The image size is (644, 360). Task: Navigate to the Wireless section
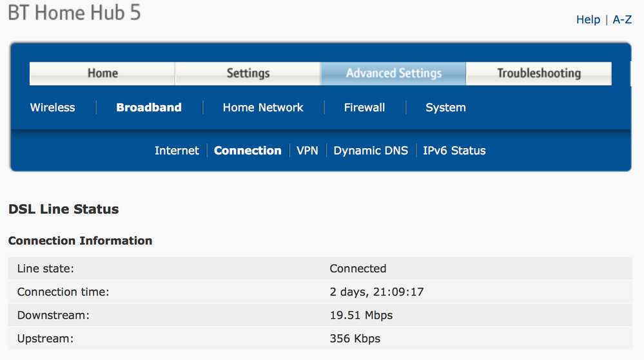coord(53,108)
